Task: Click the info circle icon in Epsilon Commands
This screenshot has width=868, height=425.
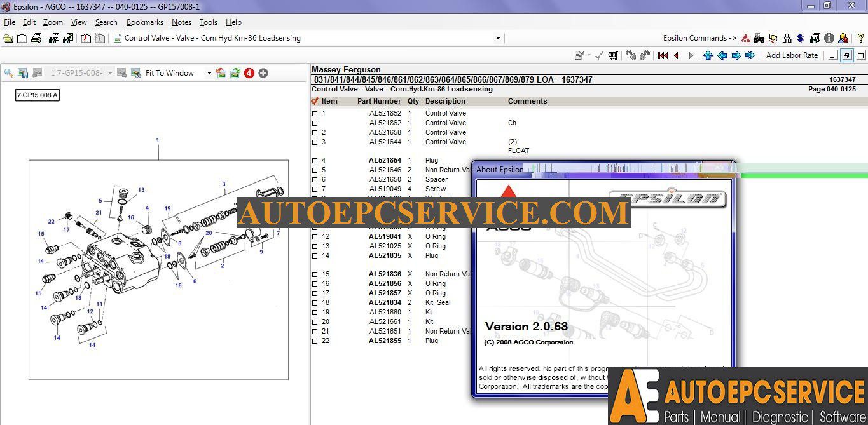Action: pyautogui.click(x=829, y=38)
